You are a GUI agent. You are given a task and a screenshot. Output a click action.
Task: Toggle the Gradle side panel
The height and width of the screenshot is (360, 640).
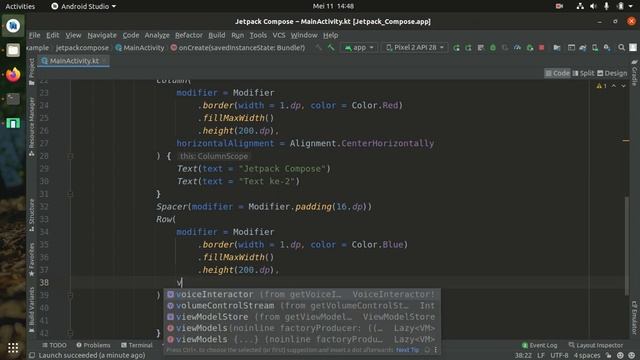point(634,73)
